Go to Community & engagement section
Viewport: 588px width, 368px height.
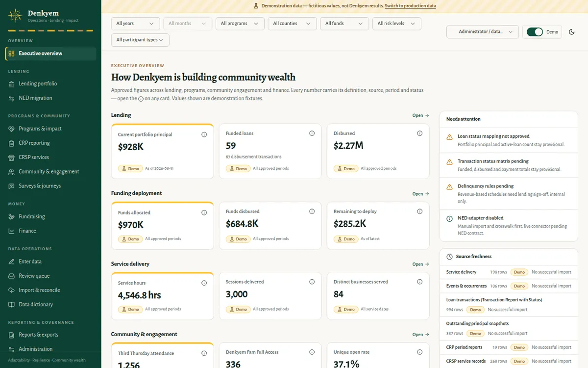(x=50, y=172)
